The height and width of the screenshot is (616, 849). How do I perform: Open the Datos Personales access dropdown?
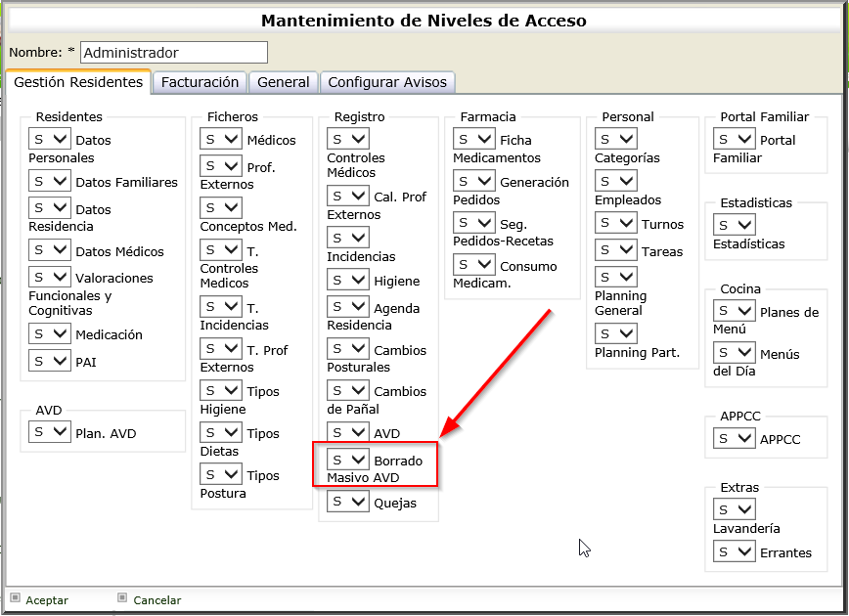click(x=49, y=139)
